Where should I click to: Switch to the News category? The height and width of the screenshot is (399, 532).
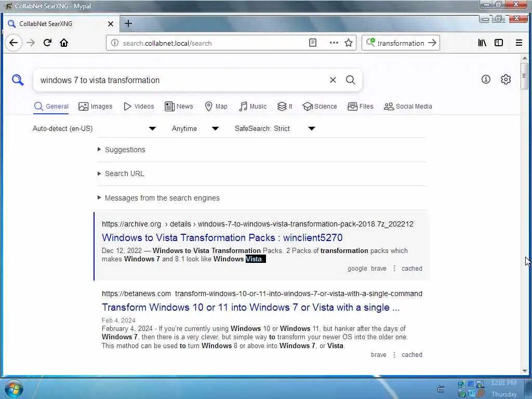pos(179,107)
